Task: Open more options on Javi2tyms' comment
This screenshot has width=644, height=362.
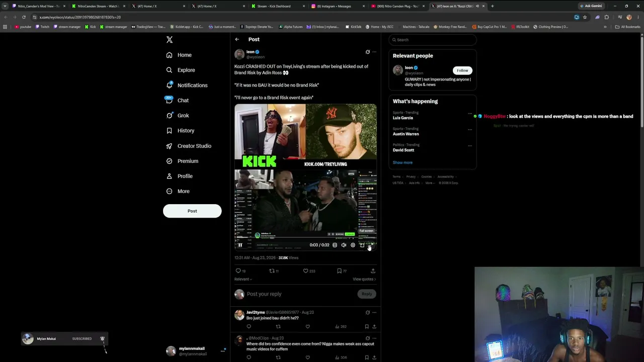Action: 374,312
